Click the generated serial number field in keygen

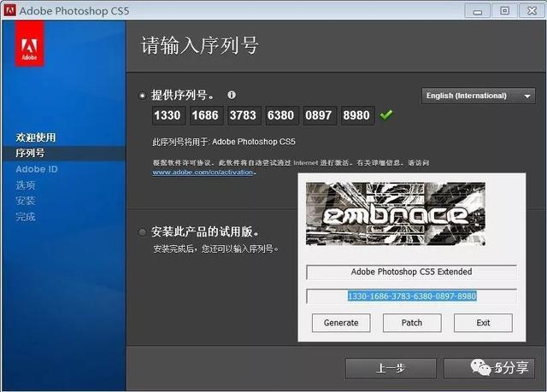[412, 296]
